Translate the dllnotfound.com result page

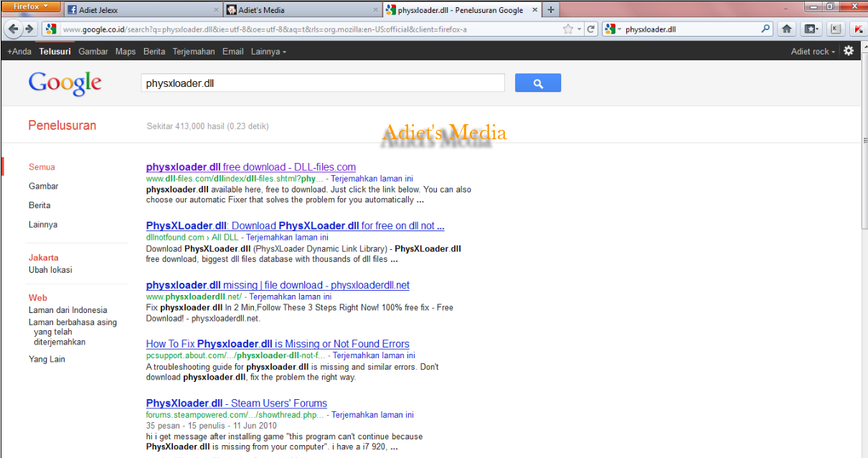coord(287,237)
